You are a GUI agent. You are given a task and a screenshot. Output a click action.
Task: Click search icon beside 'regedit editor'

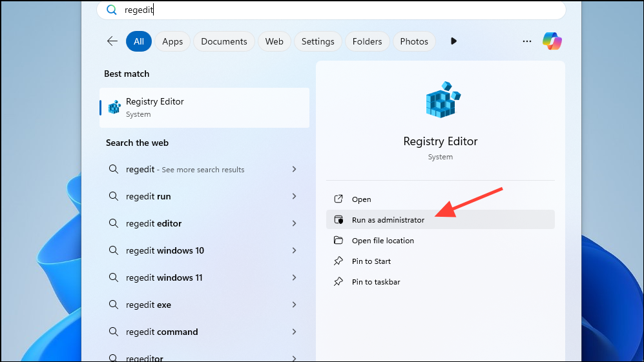[113, 223]
